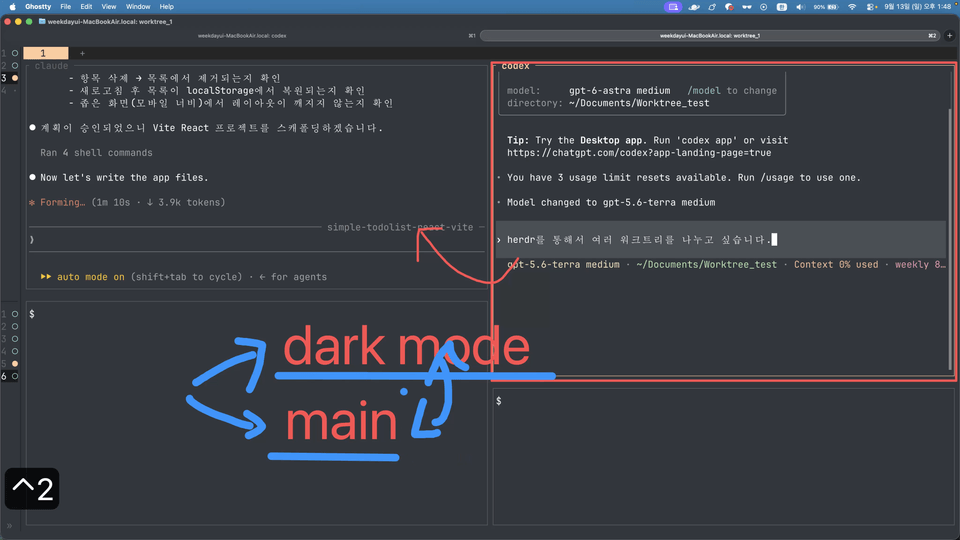Click the folder proxy icon in title bar

point(42,21)
